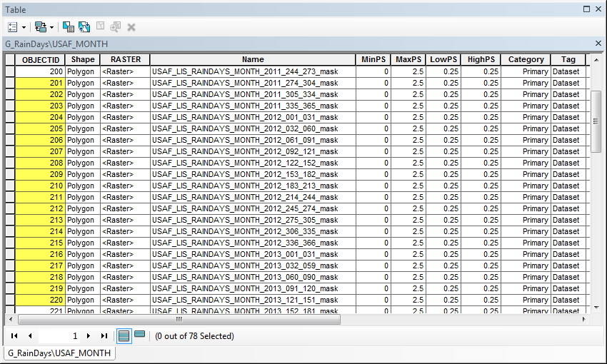Image resolution: width=607 pixels, height=364 pixels.
Task: Open the table window dropdown arrow
Action: click(587, 10)
